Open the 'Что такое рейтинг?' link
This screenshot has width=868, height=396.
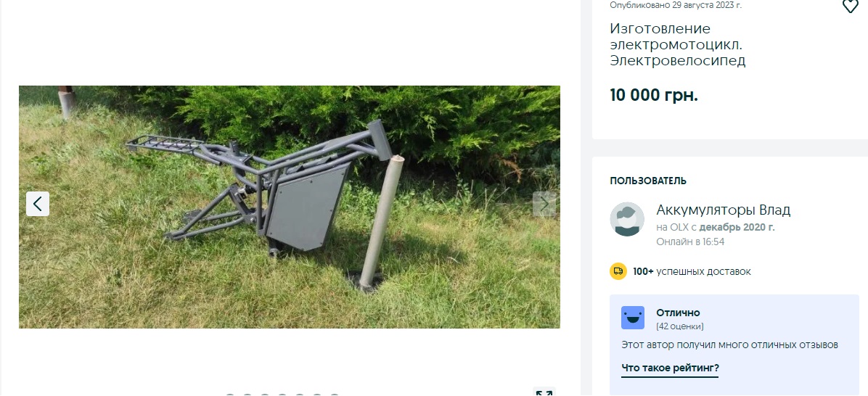670,368
